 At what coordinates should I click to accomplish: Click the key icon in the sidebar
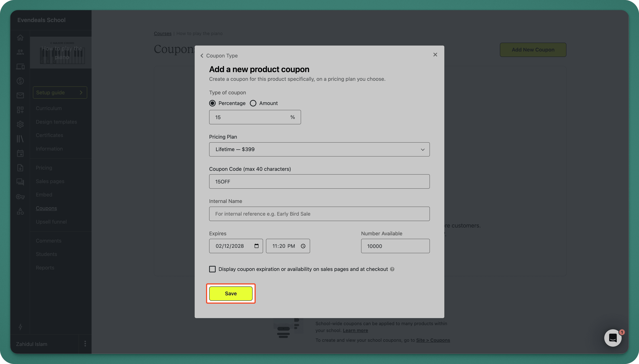click(20, 197)
